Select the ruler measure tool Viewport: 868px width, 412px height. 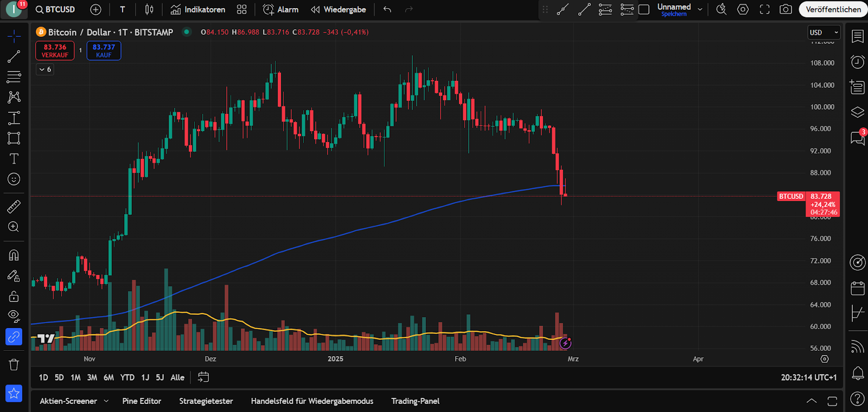14,206
